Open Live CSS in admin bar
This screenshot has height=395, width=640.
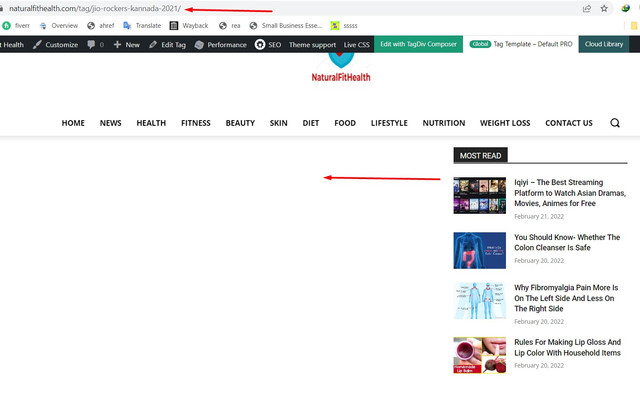pos(356,44)
